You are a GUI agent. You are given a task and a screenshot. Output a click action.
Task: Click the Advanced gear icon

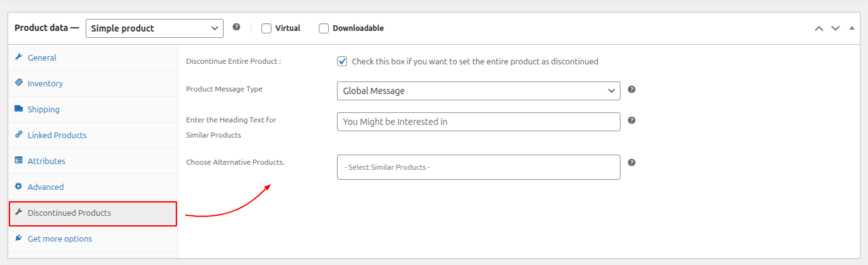coord(19,187)
